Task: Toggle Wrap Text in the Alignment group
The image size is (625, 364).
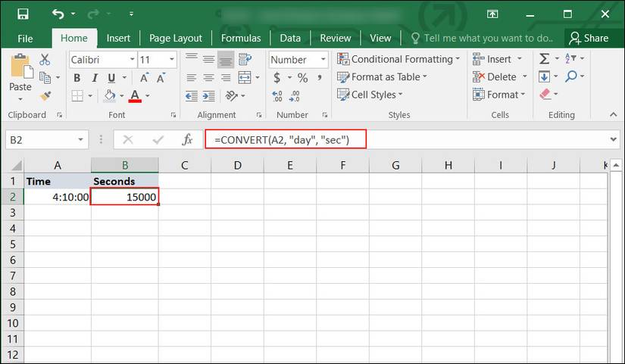Action: click(245, 60)
